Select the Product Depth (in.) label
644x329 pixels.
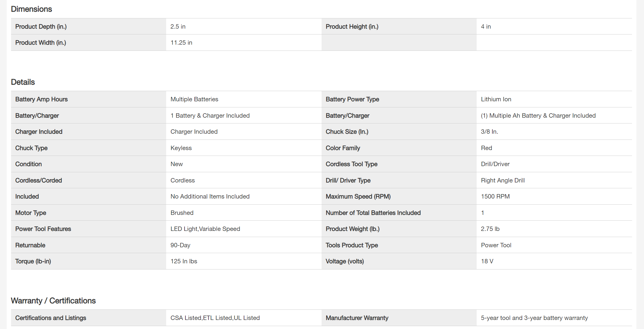pyautogui.click(x=41, y=27)
